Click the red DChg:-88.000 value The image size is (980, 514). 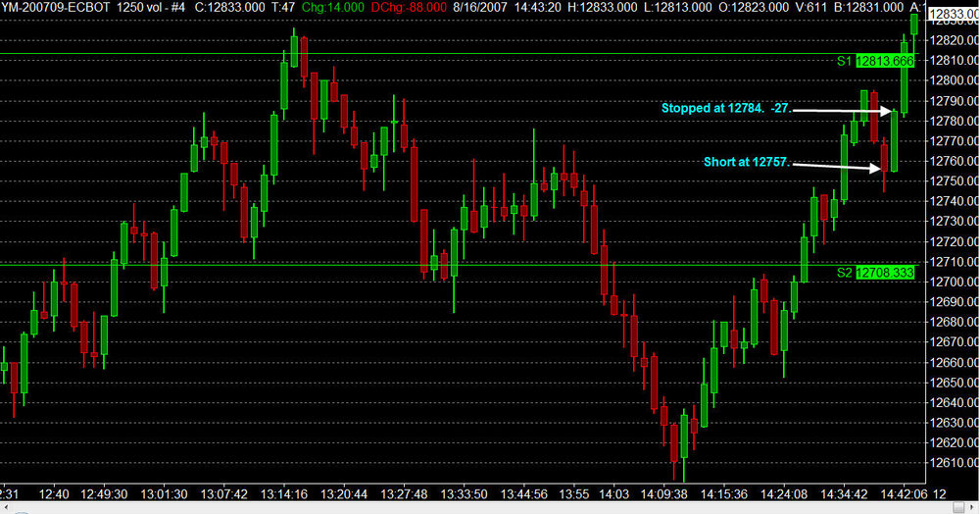409,8
